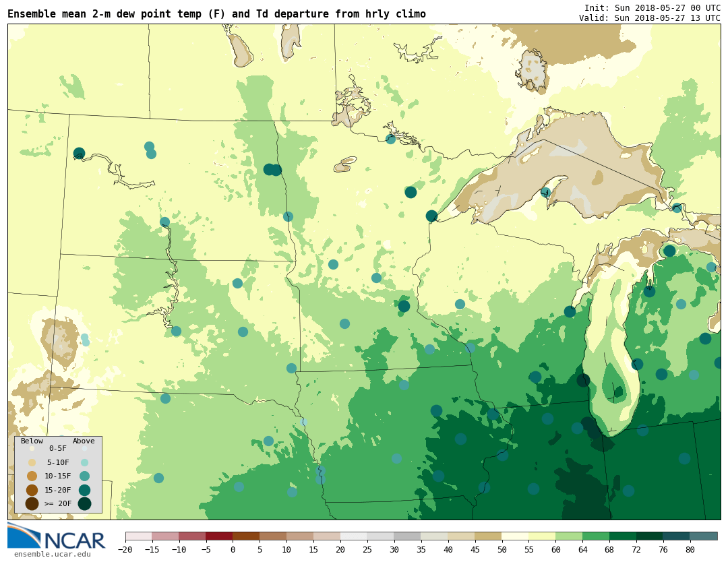This screenshot has width=728, height=562.
Task: Pick the colorbar swatch between 15 and 20
Action: tap(327, 536)
